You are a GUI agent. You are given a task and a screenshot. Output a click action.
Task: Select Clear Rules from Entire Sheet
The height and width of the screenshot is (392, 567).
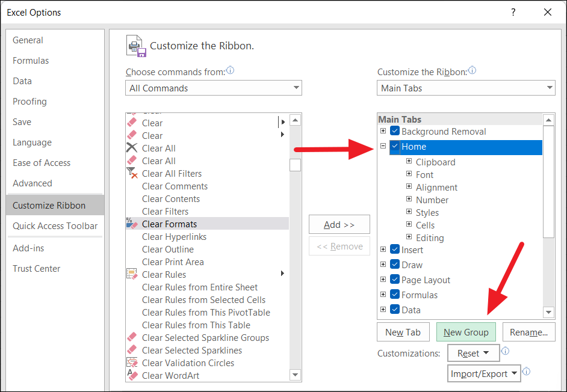(x=207, y=287)
